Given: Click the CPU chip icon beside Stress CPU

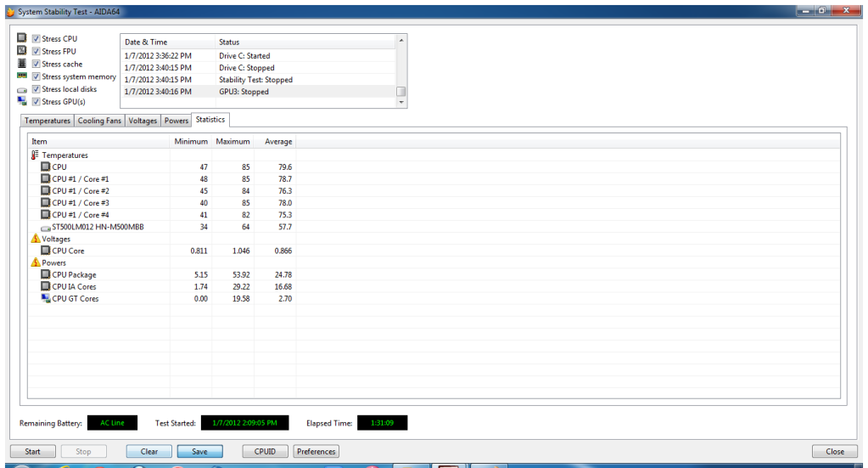Looking at the screenshot, I should click(x=21, y=37).
